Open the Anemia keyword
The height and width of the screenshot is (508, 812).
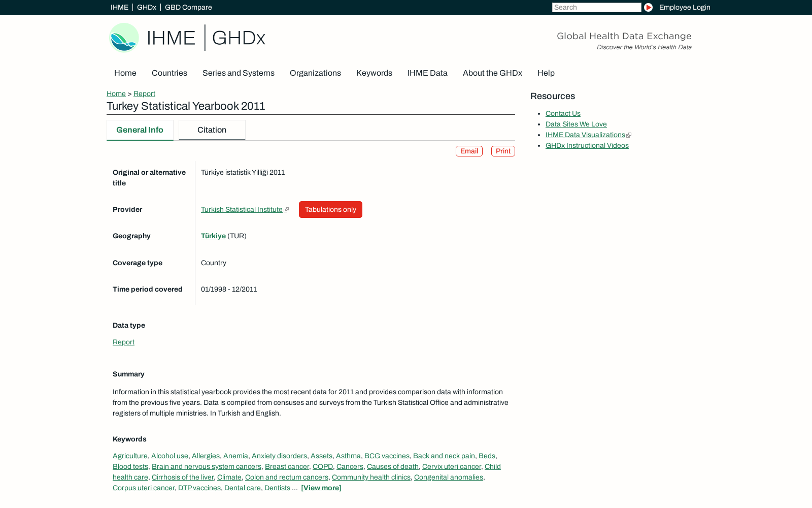235,456
